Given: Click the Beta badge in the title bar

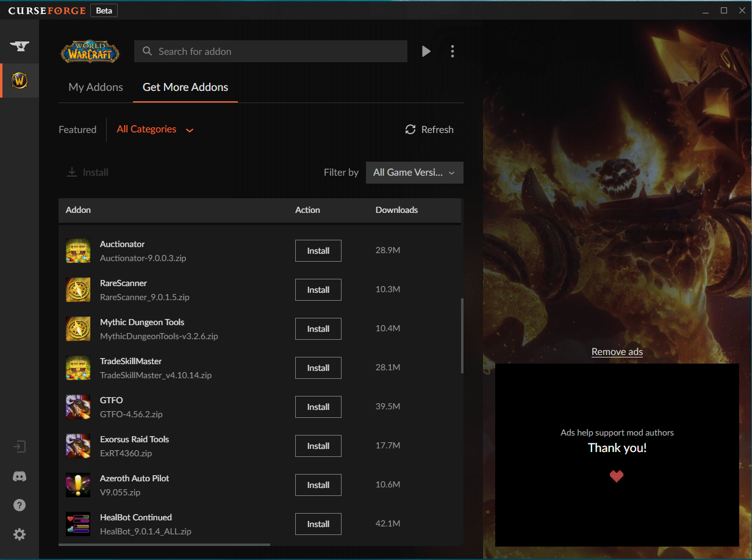Looking at the screenshot, I should [104, 10].
